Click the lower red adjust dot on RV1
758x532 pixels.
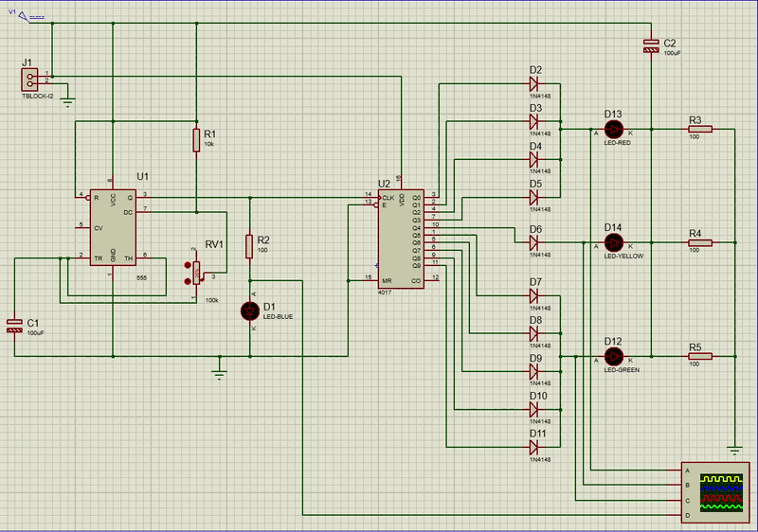188,281
